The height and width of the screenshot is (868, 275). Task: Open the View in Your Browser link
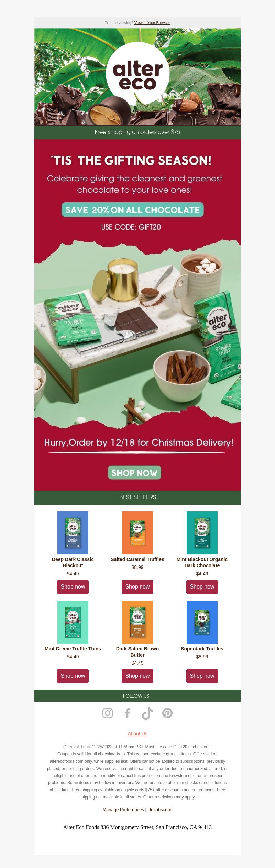click(152, 23)
